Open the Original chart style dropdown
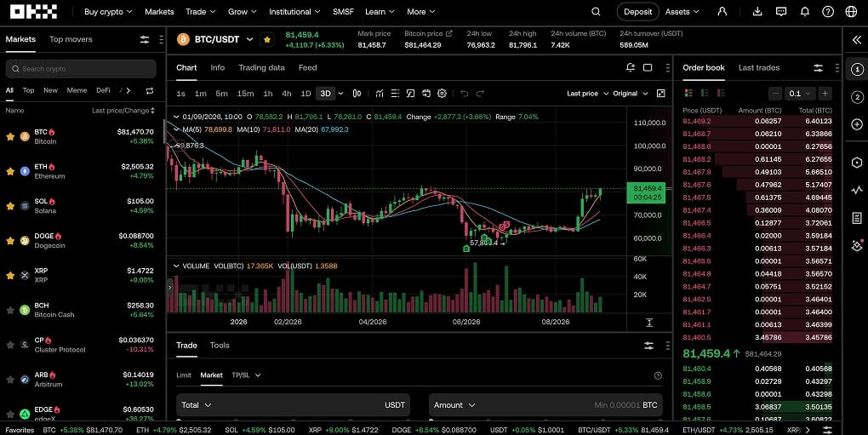The width and height of the screenshot is (868, 435). 631,94
